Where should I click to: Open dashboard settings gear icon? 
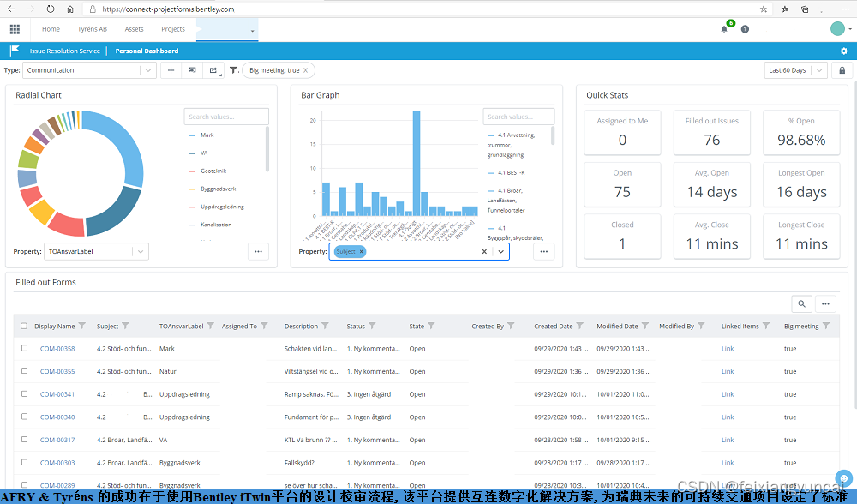[x=843, y=51]
